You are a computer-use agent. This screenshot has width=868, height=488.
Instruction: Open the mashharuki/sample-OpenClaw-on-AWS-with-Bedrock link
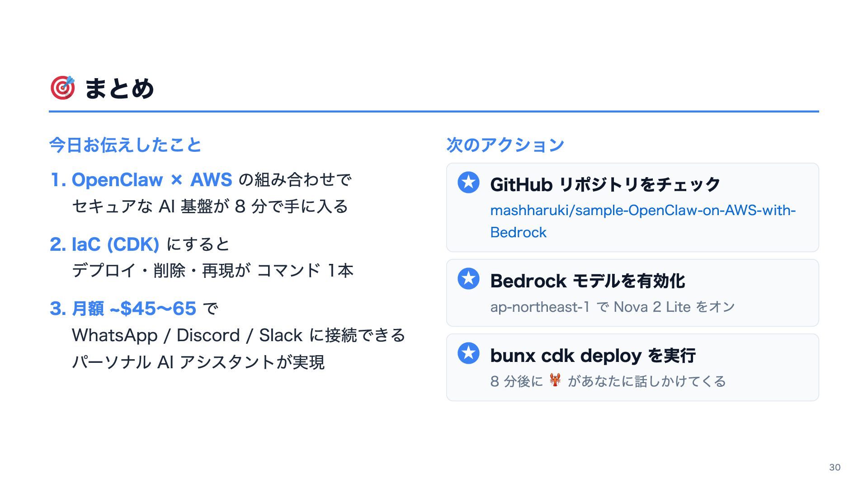[642, 211]
